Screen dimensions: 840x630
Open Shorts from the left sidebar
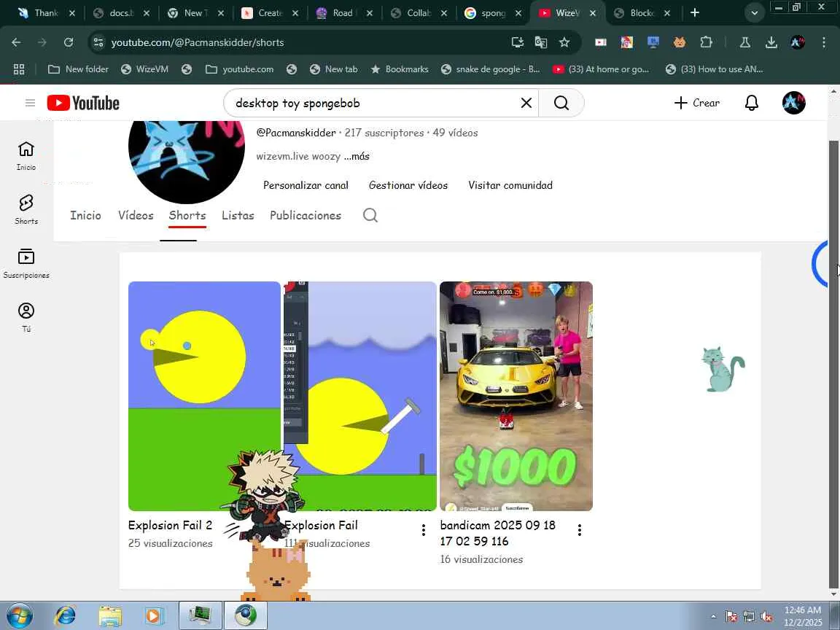click(26, 209)
